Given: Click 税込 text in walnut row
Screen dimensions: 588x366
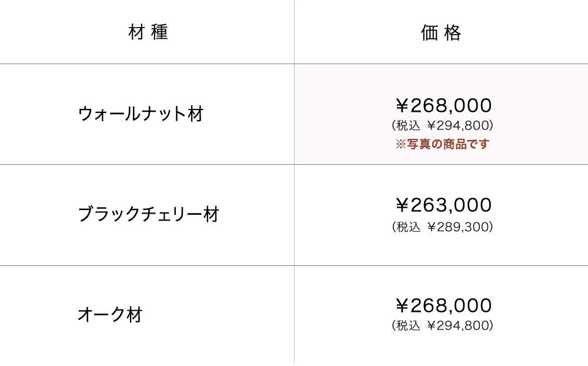Looking at the screenshot, I should pos(409,125).
